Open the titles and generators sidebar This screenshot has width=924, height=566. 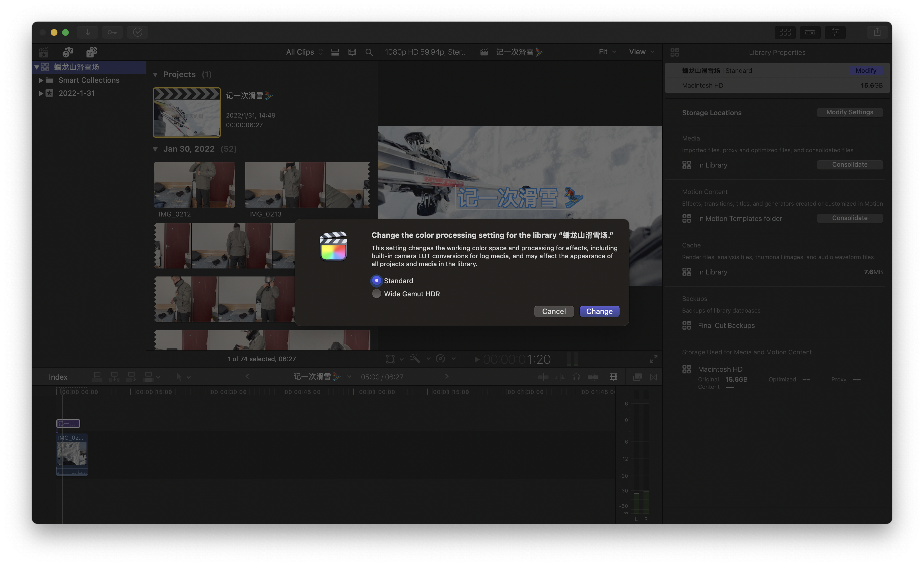point(92,52)
